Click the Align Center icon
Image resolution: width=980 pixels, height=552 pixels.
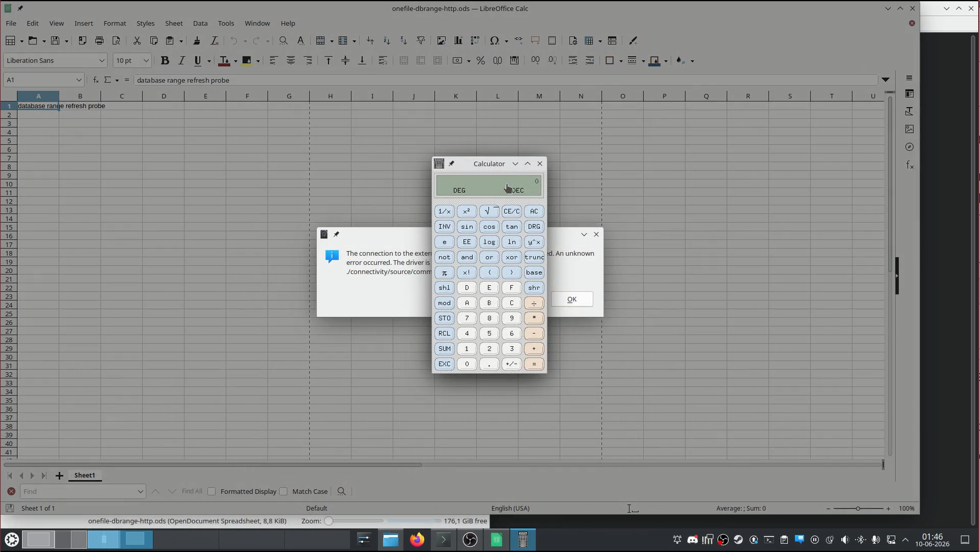point(291,60)
